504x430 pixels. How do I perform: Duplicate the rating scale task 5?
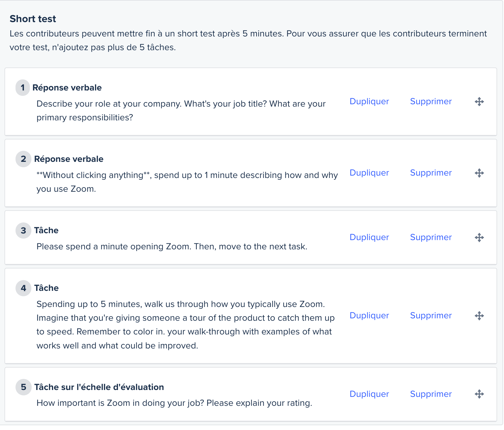(x=369, y=394)
